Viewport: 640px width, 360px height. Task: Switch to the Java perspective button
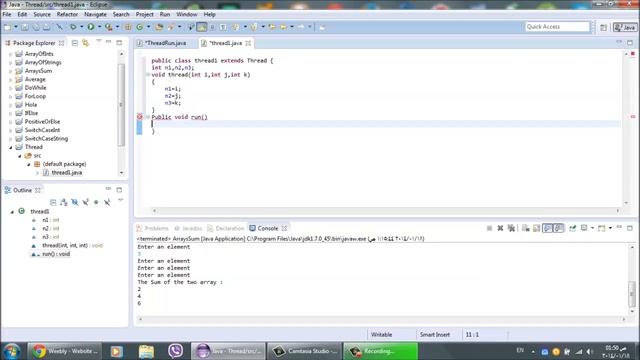625,27
